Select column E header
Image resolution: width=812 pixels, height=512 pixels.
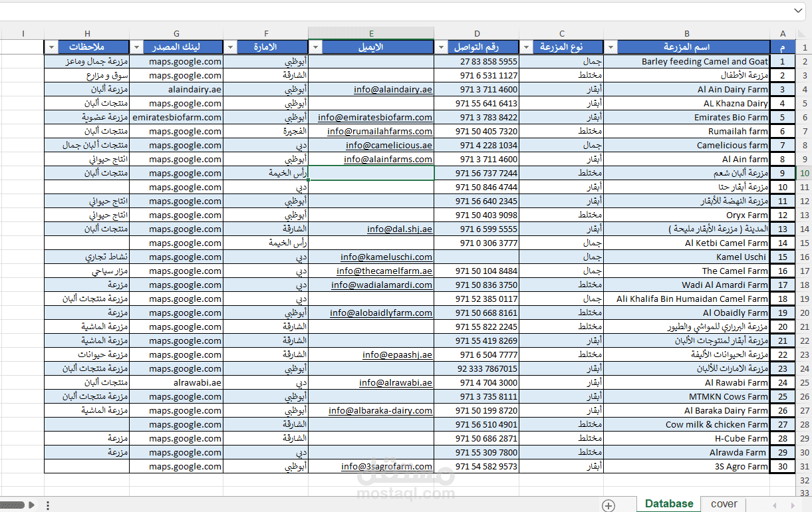371,33
